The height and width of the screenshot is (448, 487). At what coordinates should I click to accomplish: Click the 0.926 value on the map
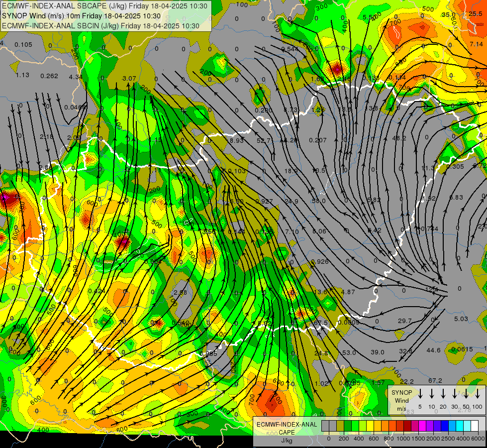320,261
